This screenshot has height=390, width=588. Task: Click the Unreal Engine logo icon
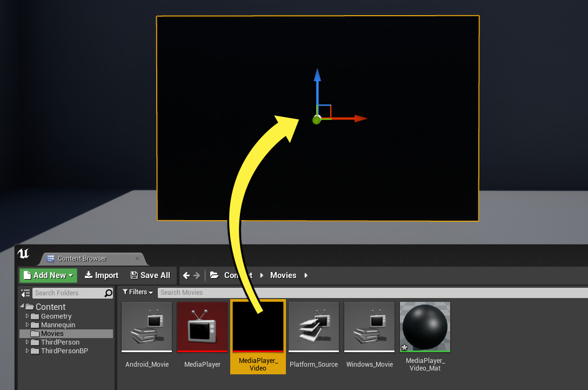tap(23, 254)
